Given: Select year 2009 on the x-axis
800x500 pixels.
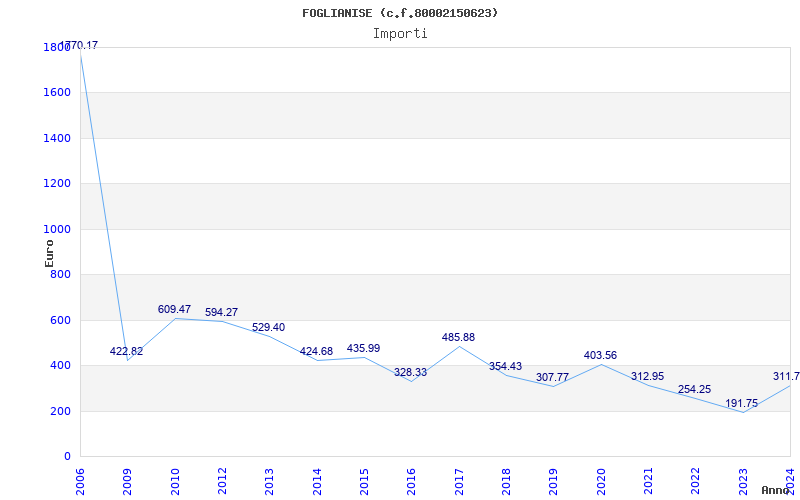Looking at the screenshot, I should point(127,479).
